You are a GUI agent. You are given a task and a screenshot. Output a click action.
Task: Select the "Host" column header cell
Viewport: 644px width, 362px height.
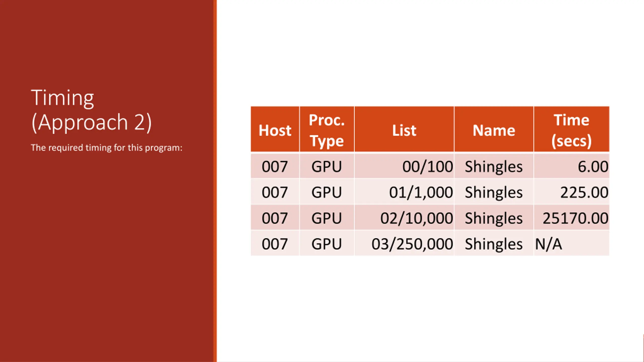(x=275, y=130)
